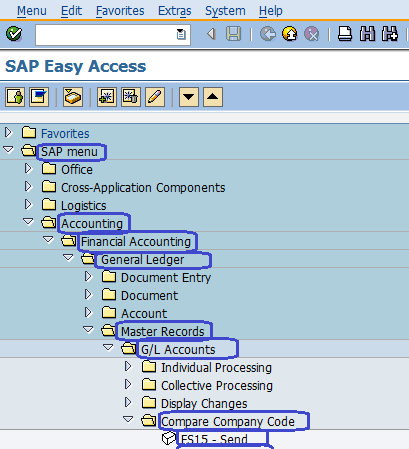This screenshot has height=449, width=409.
Task: Select the Collective Processing tree item
Action: [217, 386]
